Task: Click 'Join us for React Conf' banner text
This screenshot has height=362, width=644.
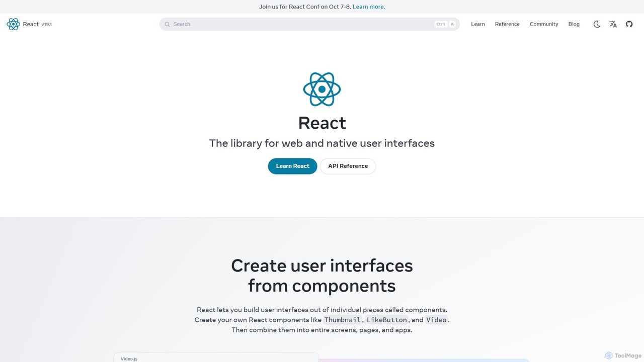Action: coord(305,7)
